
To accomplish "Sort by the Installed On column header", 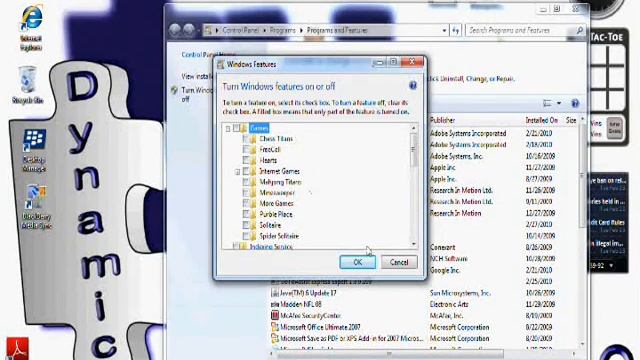I will point(541,120).
